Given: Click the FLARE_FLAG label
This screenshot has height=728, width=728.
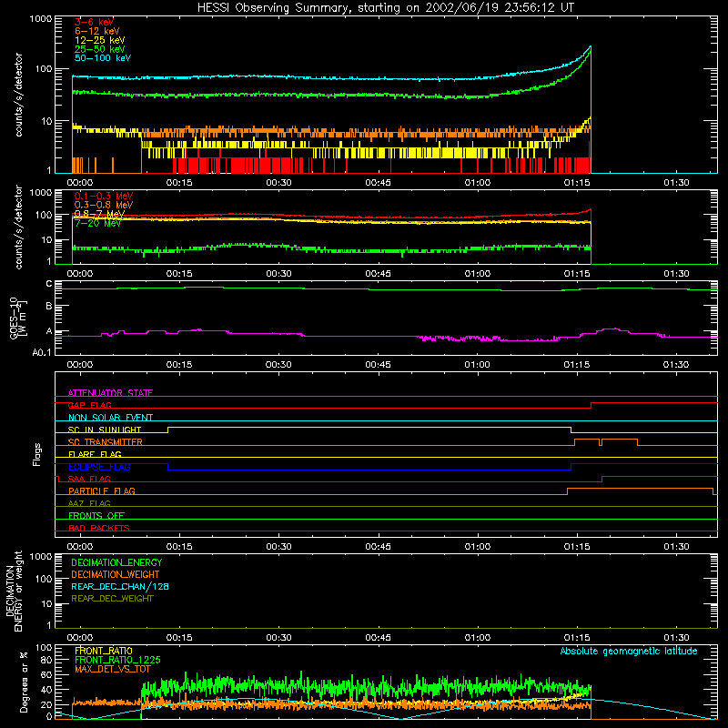Looking at the screenshot, I should 95,454.
